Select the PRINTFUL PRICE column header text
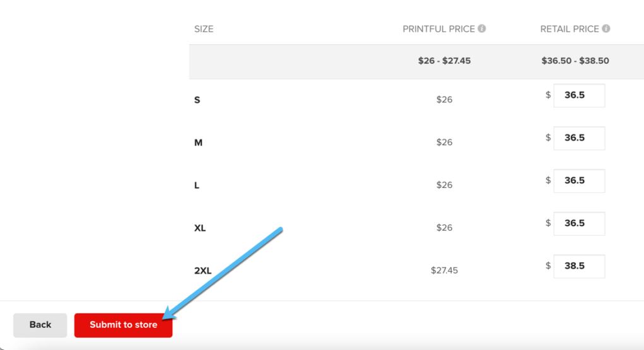 (438, 29)
